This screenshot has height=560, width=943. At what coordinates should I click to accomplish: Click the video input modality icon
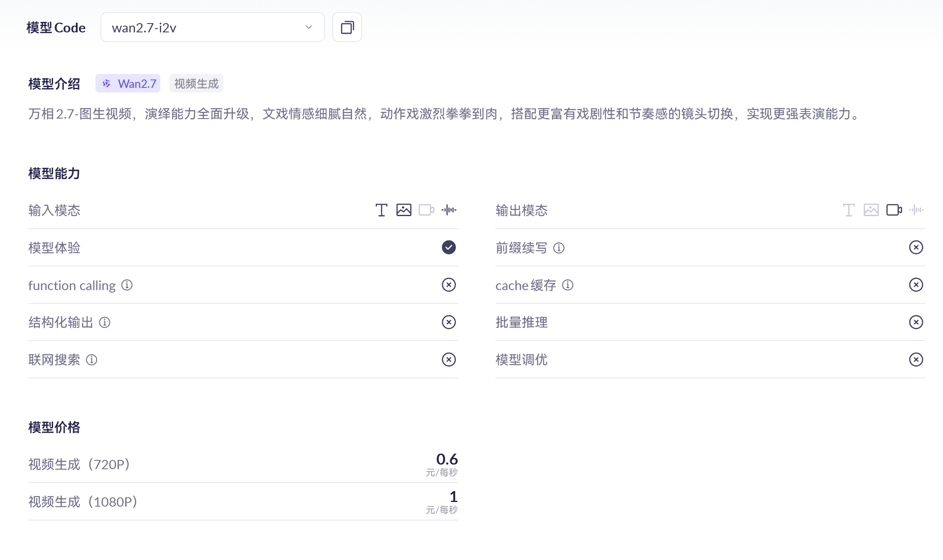coord(426,210)
